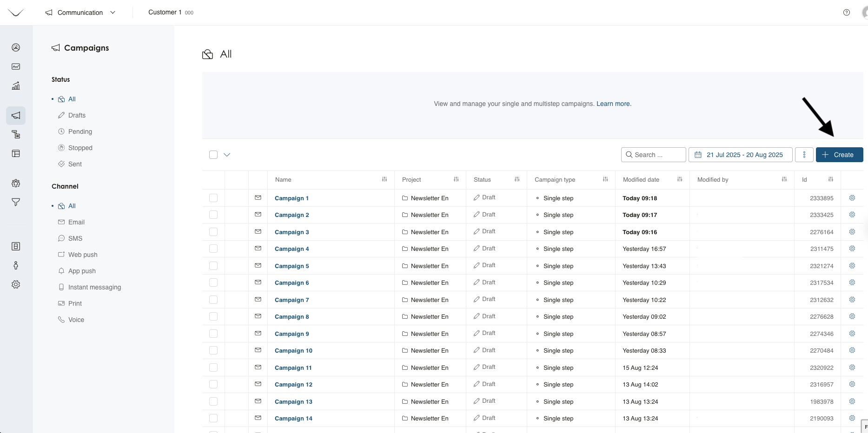The image size is (868, 433).
Task: Open bulk selection chevron next to checkbox
Action: 227,155
